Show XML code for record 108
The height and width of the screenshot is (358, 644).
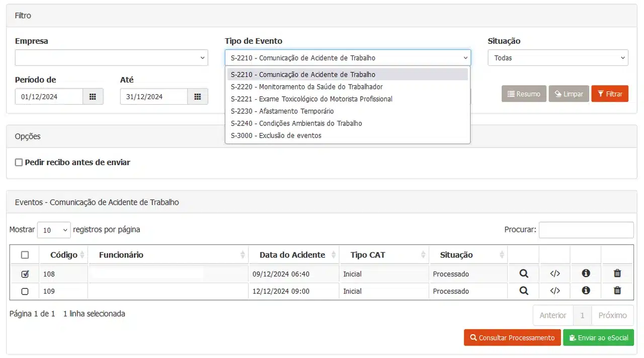(555, 274)
